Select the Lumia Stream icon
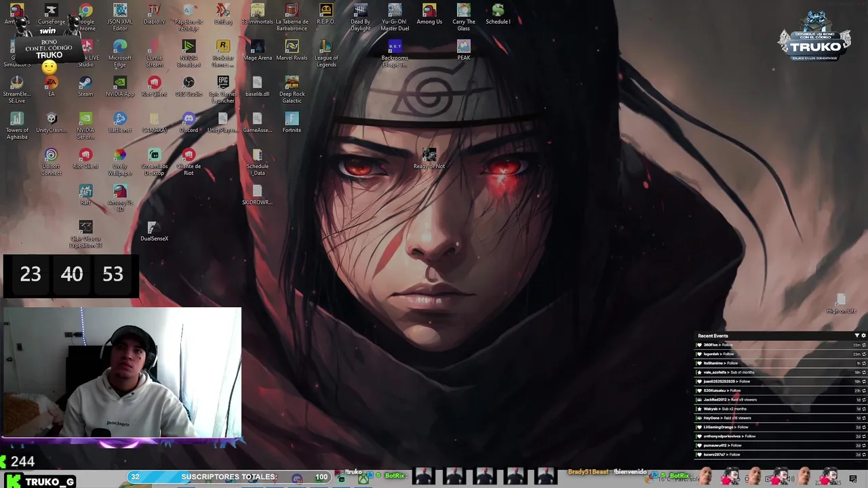868x488 pixels. pos(155,53)
